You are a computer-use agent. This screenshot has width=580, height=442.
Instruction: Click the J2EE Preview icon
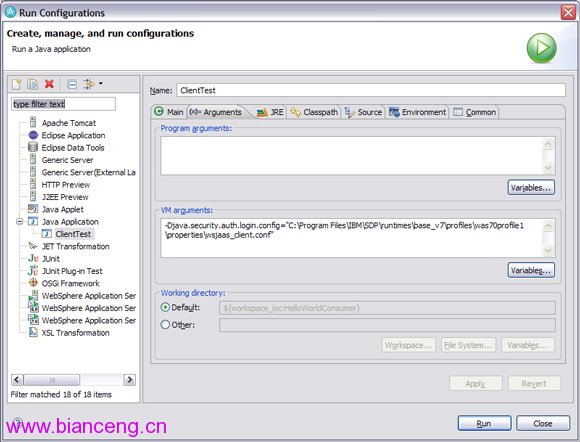click(33, 196)
